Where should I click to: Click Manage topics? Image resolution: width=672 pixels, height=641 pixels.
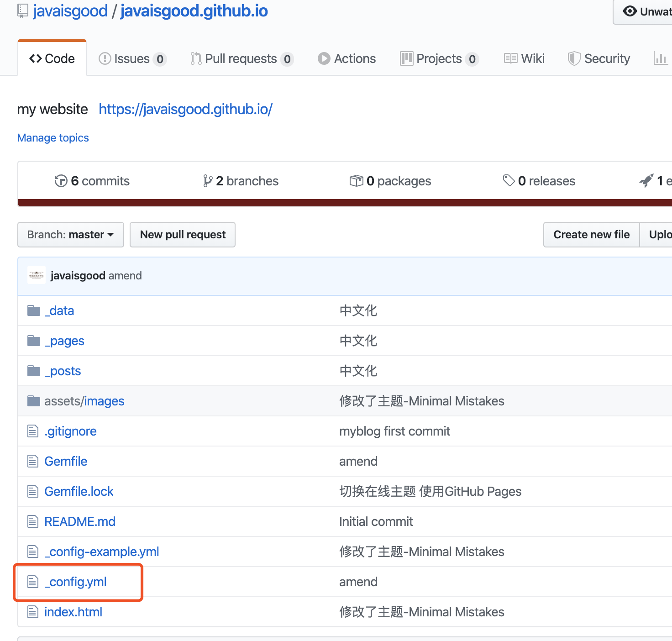pyautogui.click(x=53, y=138)
